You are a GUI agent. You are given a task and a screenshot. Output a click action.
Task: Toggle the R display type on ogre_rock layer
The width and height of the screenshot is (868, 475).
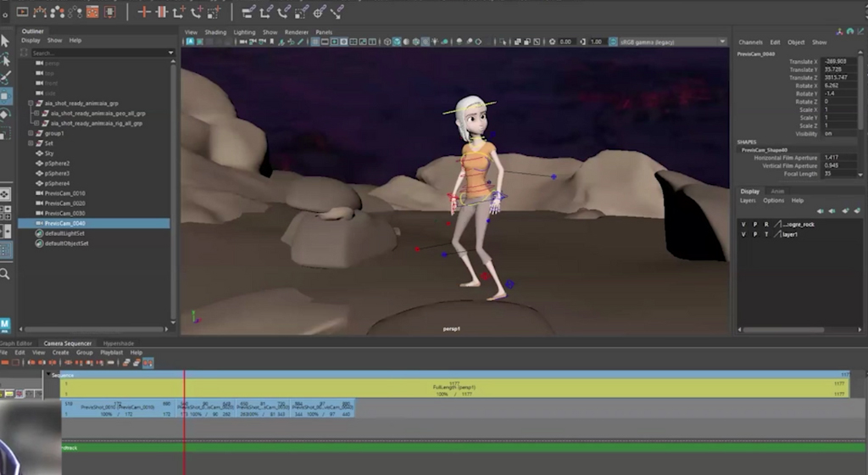coord(765,224)
